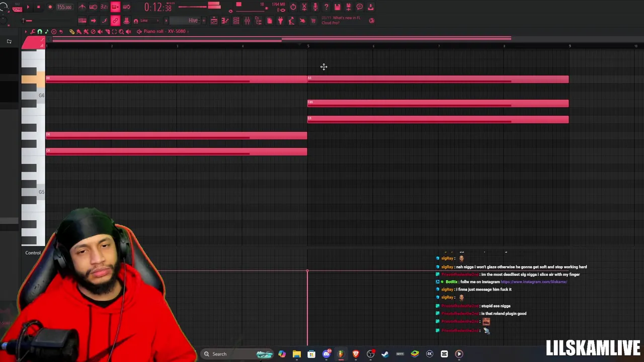This screenshot has width=644, height=362.
Task: Click the microphone recording icon
Action: [x=315, y=7]
